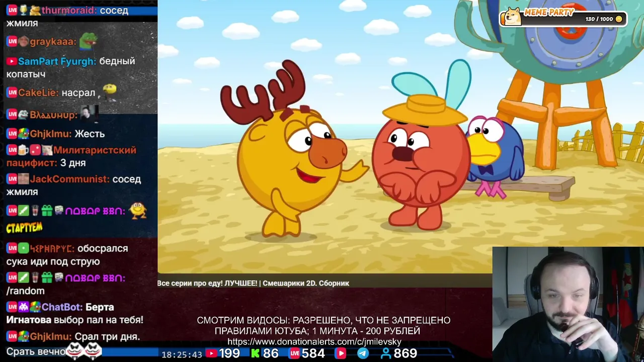Image resolution: width=644 pixels, height=362 pixels.
Task: Click the clown Pepe badge in Ghjklmu's Жесть message
Action: pos(23,134)
